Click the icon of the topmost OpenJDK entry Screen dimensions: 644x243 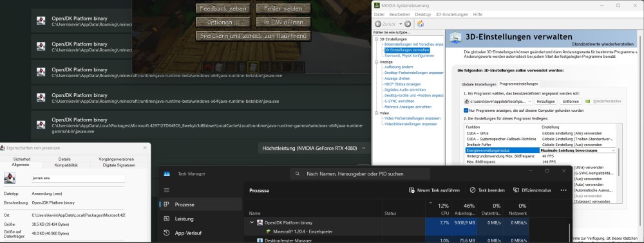[41, 21]
